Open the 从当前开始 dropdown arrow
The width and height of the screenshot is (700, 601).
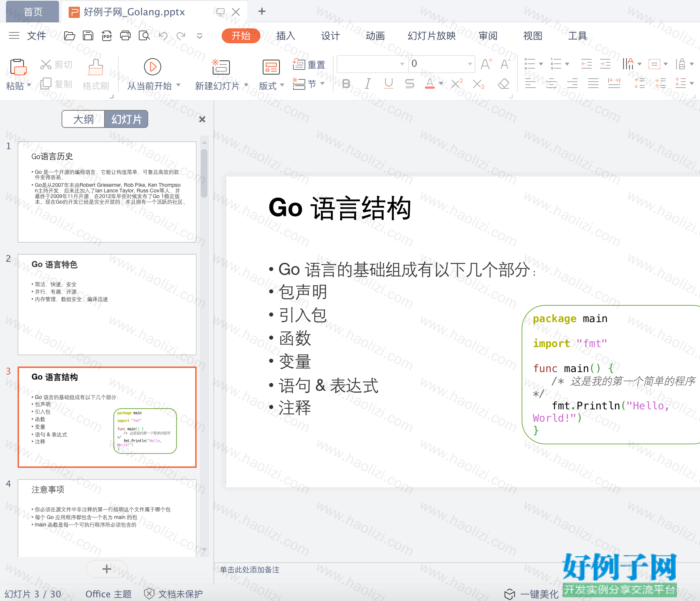point(178,85)
